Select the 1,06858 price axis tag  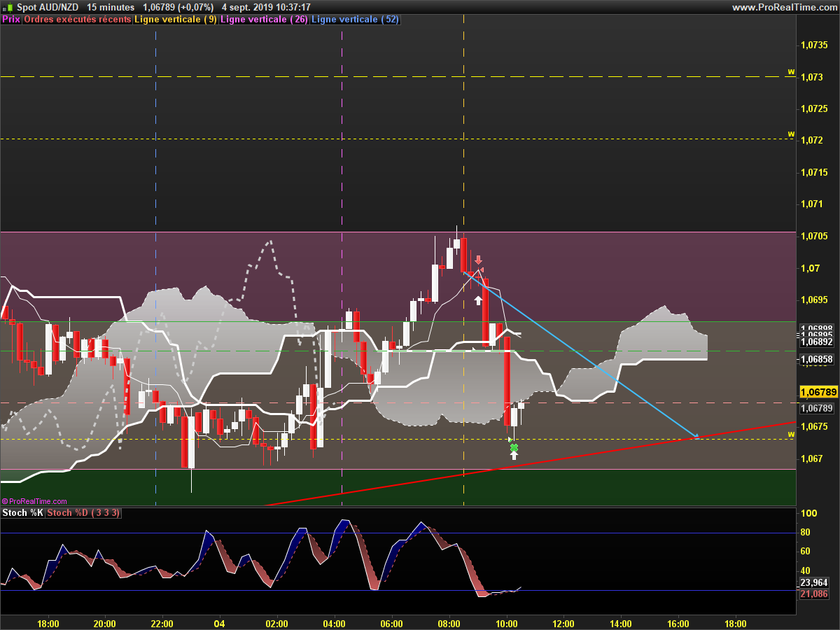(x=816, y=360)
